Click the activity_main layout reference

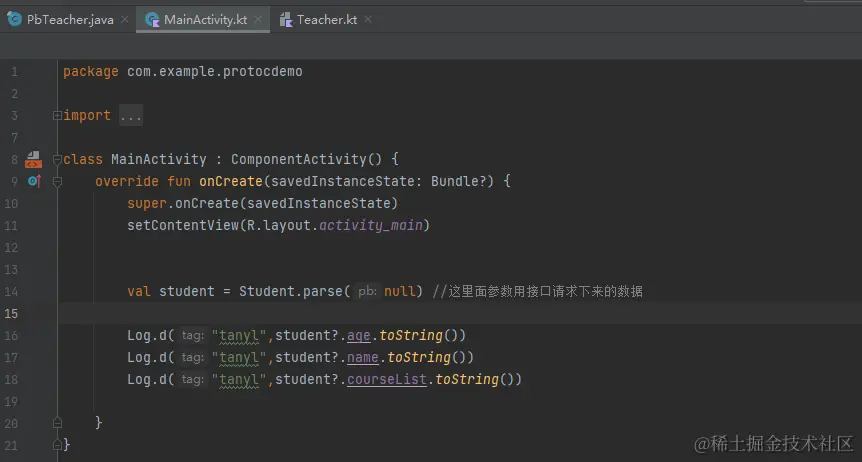pos(371,226)
